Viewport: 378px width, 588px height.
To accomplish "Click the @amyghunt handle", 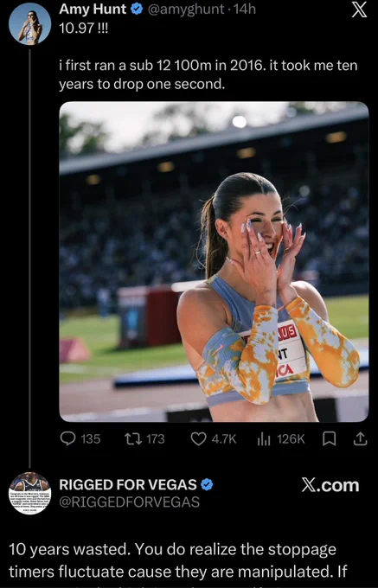I will coord(186,10).
